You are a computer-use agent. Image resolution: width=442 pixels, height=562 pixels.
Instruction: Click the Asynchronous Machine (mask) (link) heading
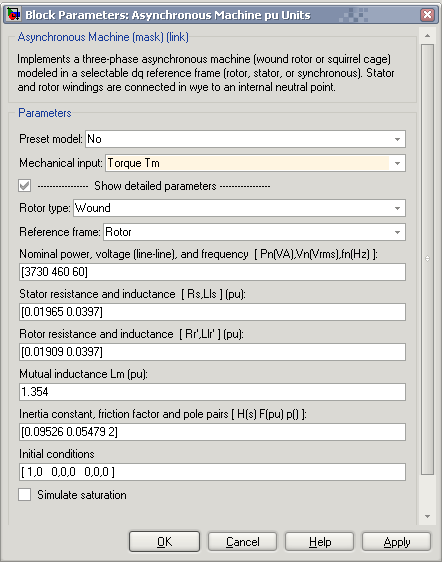103,37
